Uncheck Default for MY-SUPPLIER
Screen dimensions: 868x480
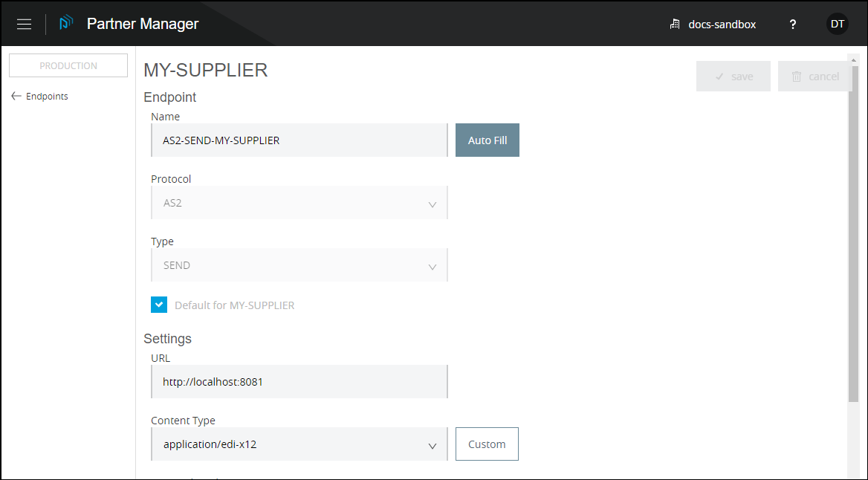point(159,304)
